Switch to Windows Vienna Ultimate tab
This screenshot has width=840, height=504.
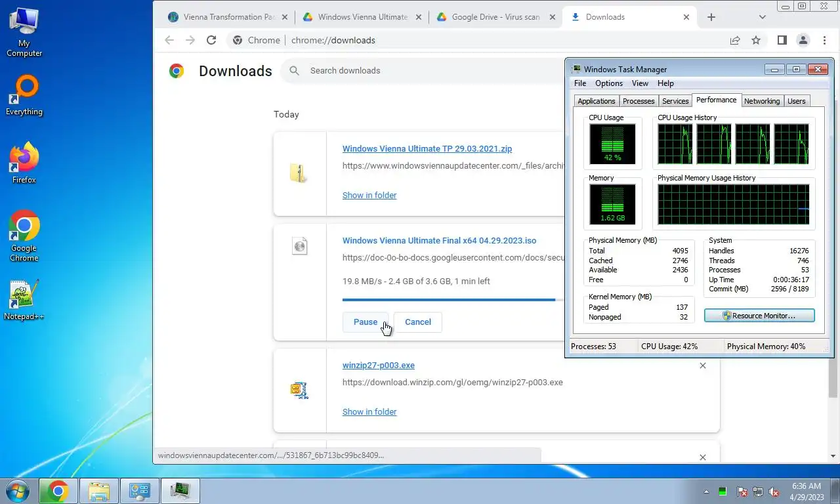[362, 17]
